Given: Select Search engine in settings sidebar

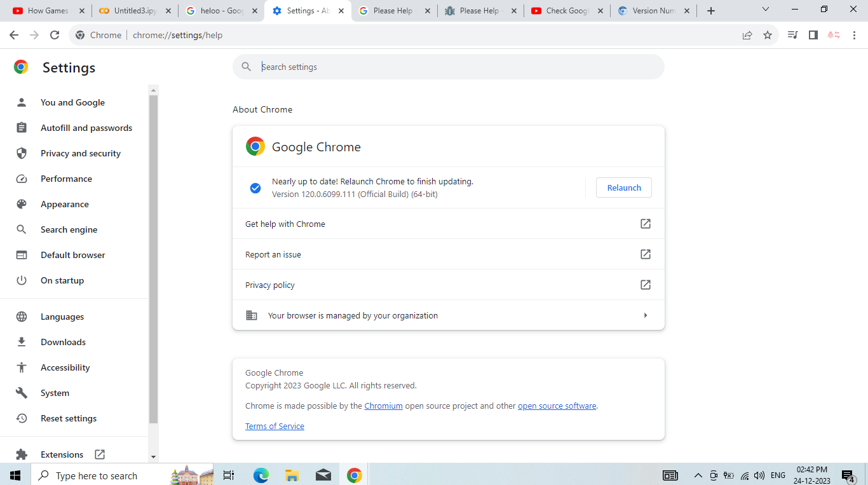Looking at the screenshot, I should coord(69,229).
